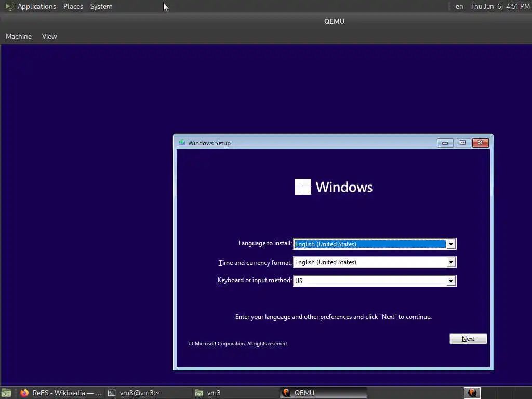
Task: Click the Windows logo in setup dialog
Action: point(303,187)
